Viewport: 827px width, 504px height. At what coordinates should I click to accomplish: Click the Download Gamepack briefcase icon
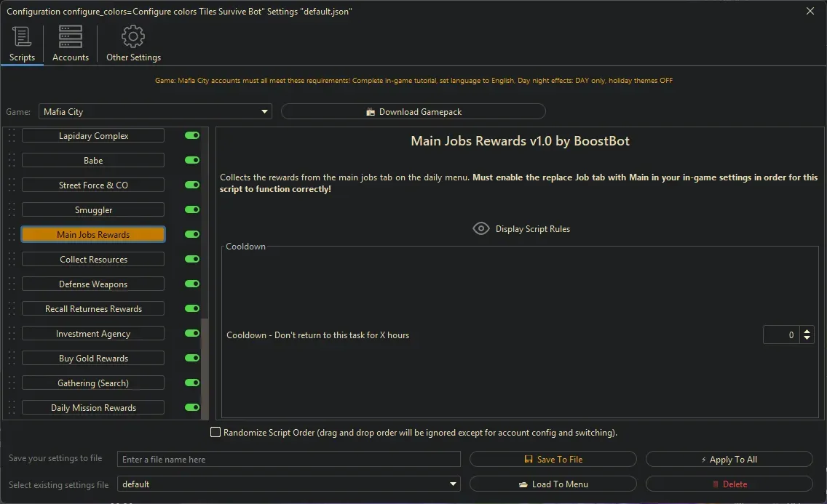coord(372,111)
